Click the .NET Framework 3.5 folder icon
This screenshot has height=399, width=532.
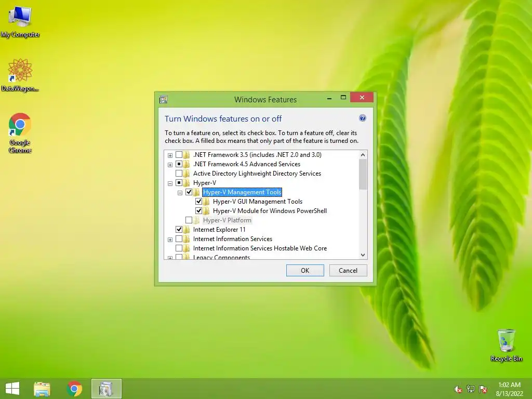click(x=187, y=155)
